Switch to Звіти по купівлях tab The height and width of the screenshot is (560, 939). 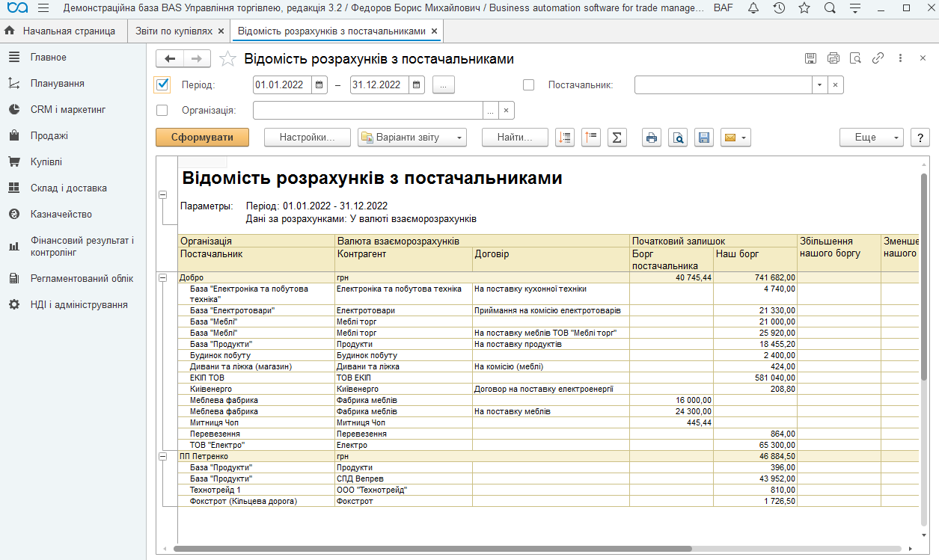click(174, 31)
